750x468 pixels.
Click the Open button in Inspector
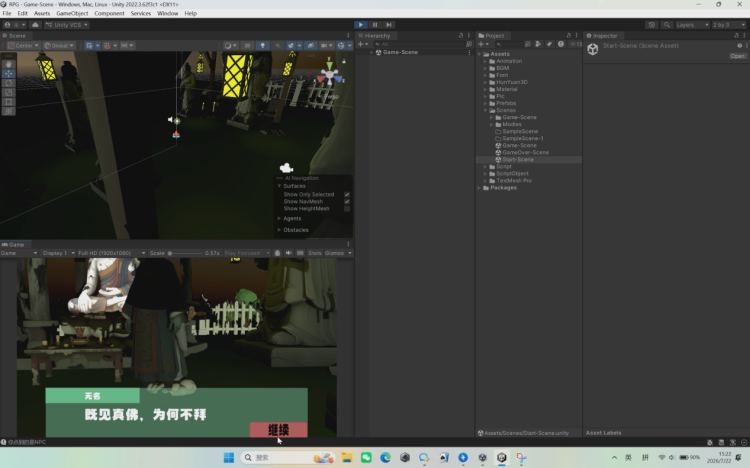737,56
